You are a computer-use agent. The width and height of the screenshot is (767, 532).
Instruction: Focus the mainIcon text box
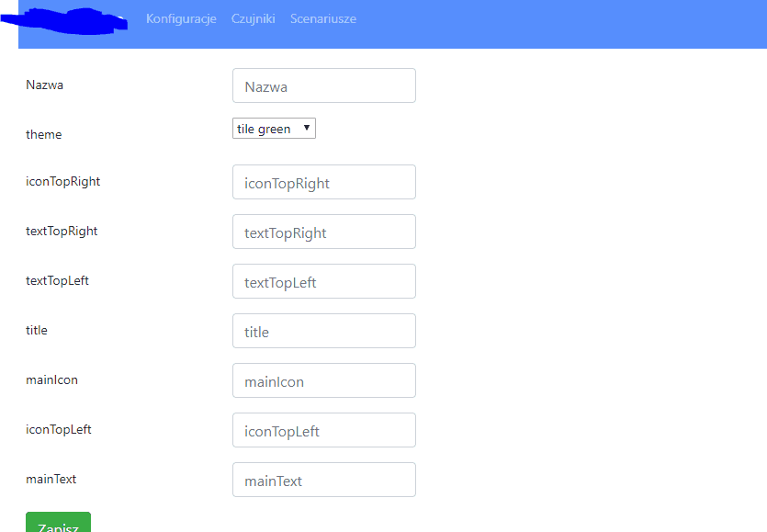coord(324,380)
